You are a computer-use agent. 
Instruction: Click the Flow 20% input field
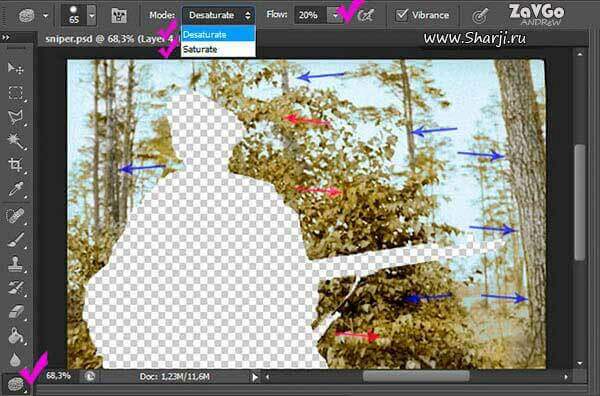(310, 15)
